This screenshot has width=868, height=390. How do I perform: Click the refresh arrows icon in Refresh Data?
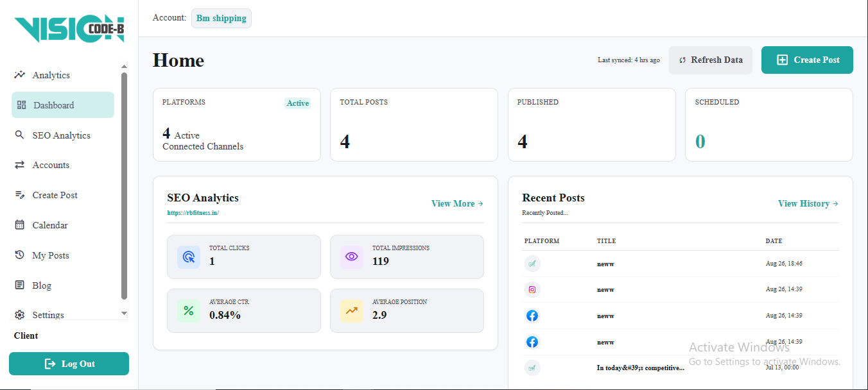682,60
